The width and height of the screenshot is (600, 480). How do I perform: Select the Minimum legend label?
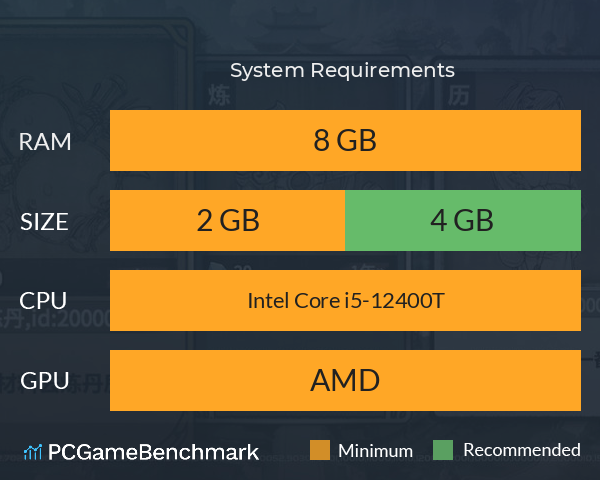pyautogui.click(x=375, y=451)
